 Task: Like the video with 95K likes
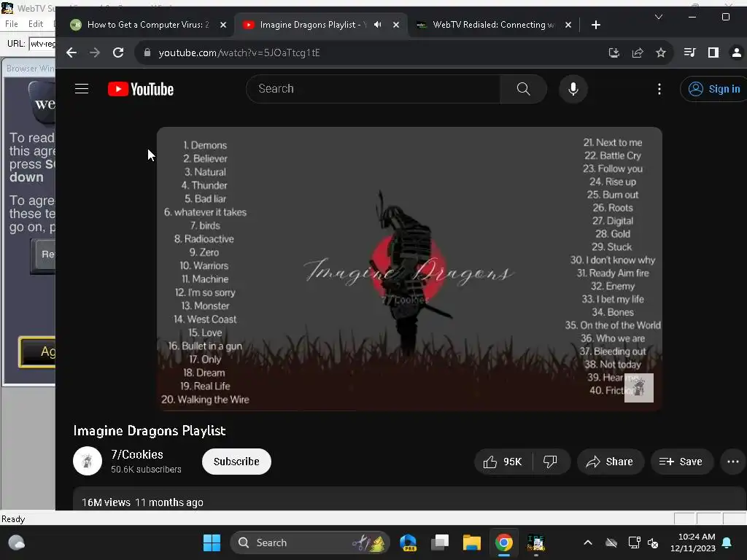coord(503,462)
